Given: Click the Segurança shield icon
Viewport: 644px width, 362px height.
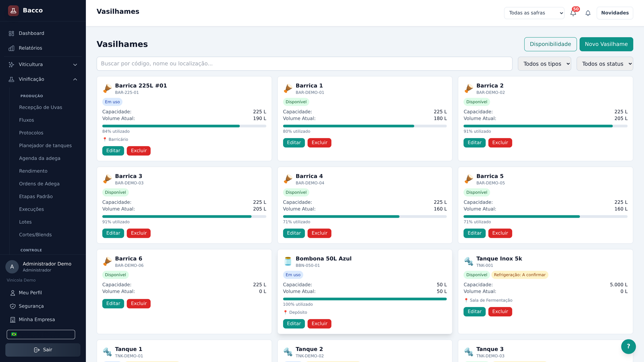Looking at the screenshot, I should click(x=13, y=306).
